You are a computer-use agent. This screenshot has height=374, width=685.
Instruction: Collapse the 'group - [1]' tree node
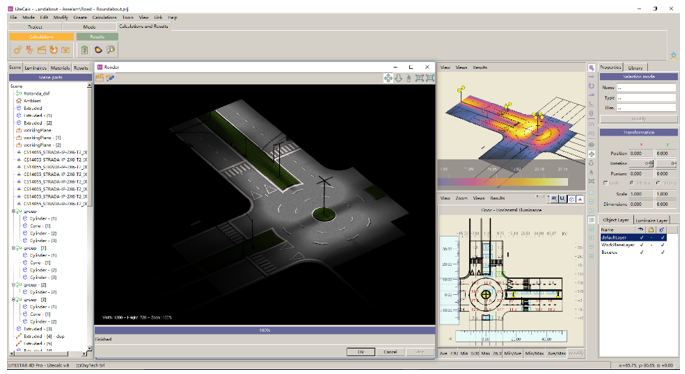[14, 248]
